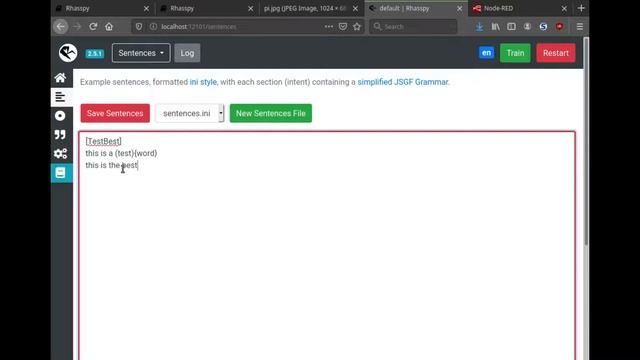Open Firefox account icon

[527, 27]
